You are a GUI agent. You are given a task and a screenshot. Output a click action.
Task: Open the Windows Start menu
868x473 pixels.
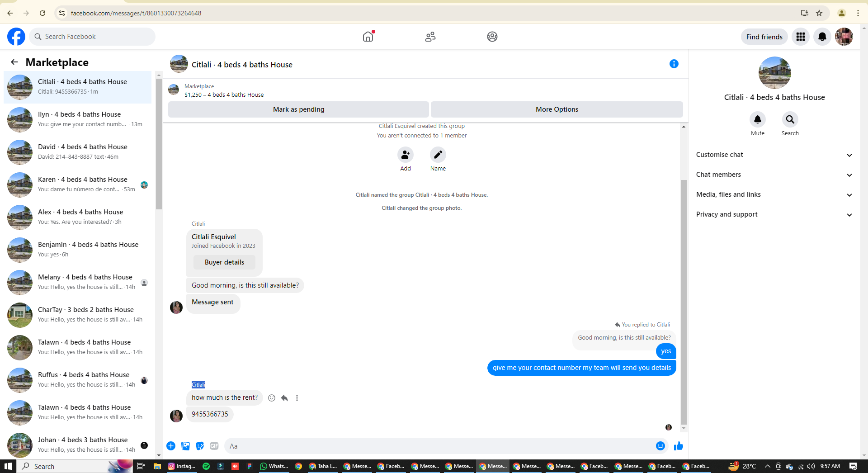click(8, 466)
